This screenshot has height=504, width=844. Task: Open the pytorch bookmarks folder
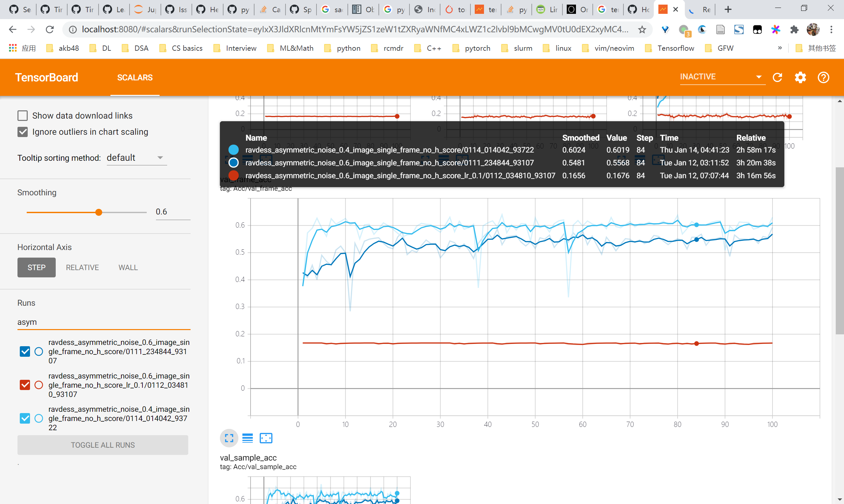(x=471, y=48)
